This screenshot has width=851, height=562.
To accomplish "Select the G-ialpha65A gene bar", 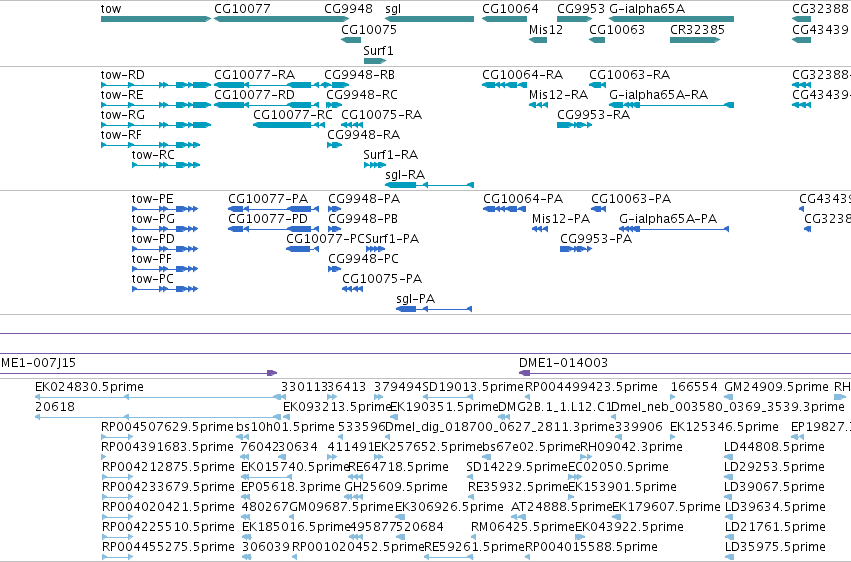I will [671, 19].
